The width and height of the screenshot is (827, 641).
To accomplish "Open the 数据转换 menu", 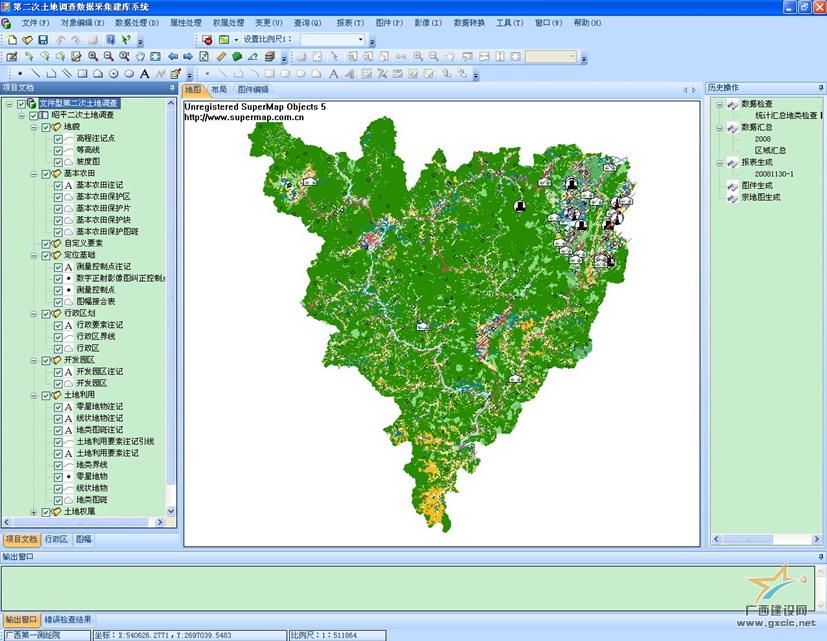I will [469, 23].
